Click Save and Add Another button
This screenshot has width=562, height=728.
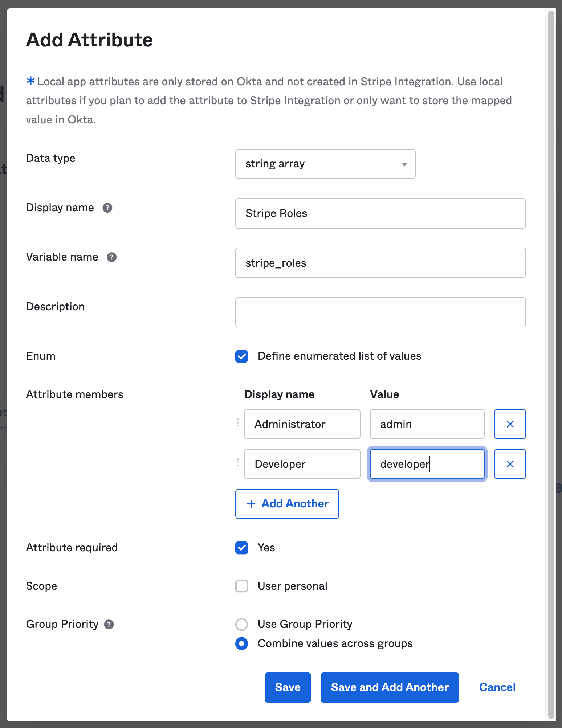[390, 687]
